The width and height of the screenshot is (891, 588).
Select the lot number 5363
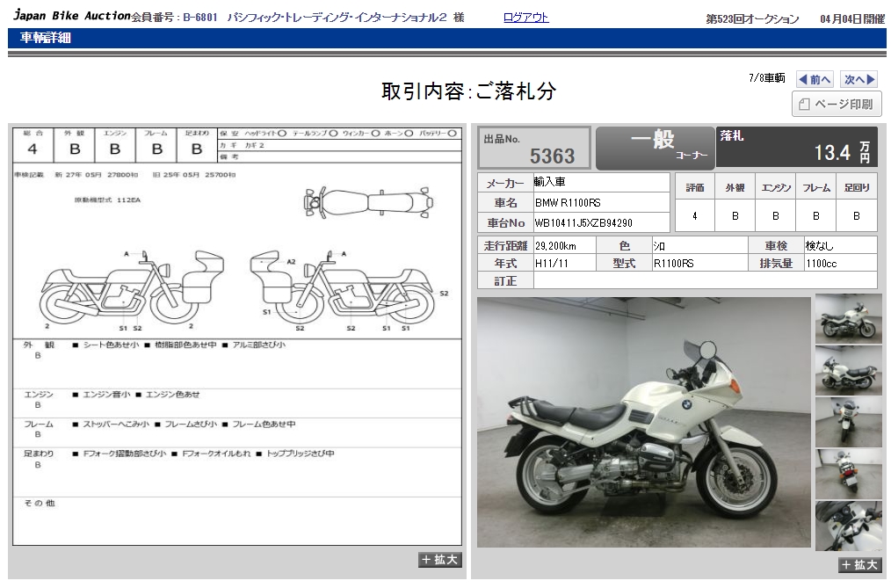[552, 156]
